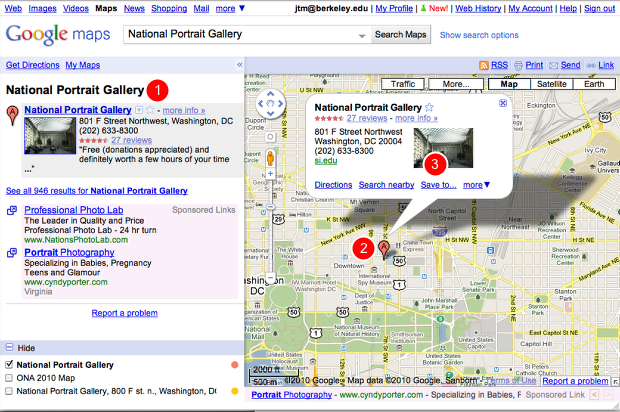620x412 pixels.
Task: Switch to Satellite view
Action: (x=551, y=84)
